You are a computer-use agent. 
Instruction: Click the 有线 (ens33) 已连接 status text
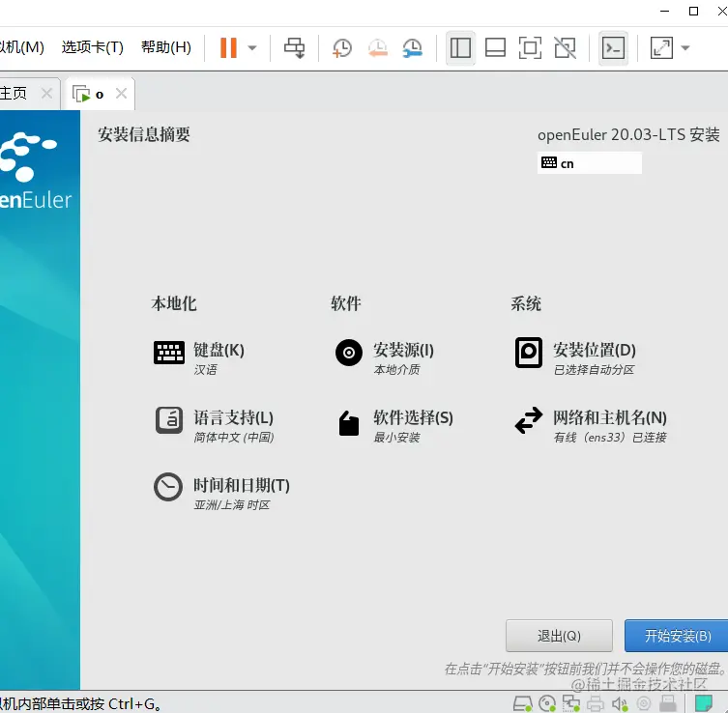(610, 437)
